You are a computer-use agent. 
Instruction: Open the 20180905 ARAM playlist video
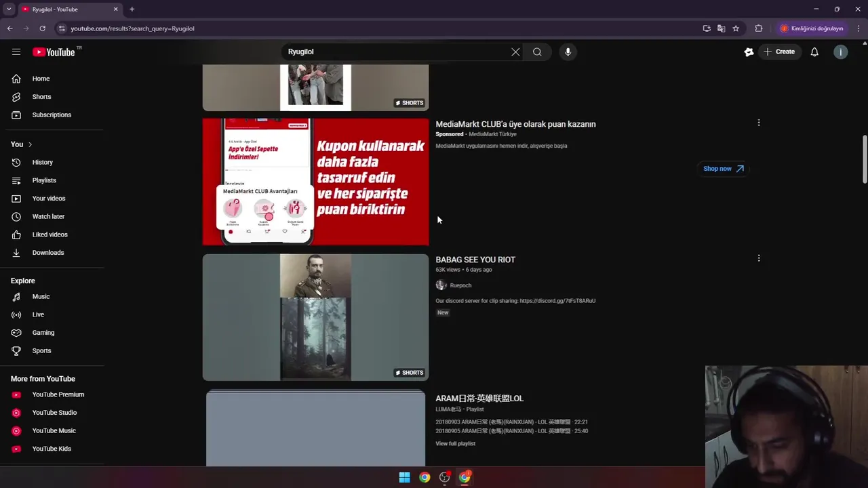pos(511,431)
